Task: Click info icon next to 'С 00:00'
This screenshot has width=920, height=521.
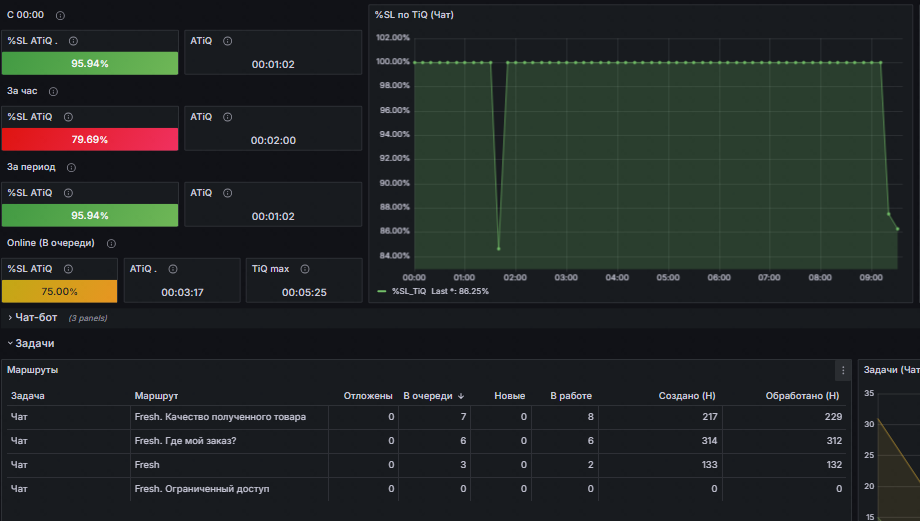Action: pyautogui.click(x=60, y=15)
